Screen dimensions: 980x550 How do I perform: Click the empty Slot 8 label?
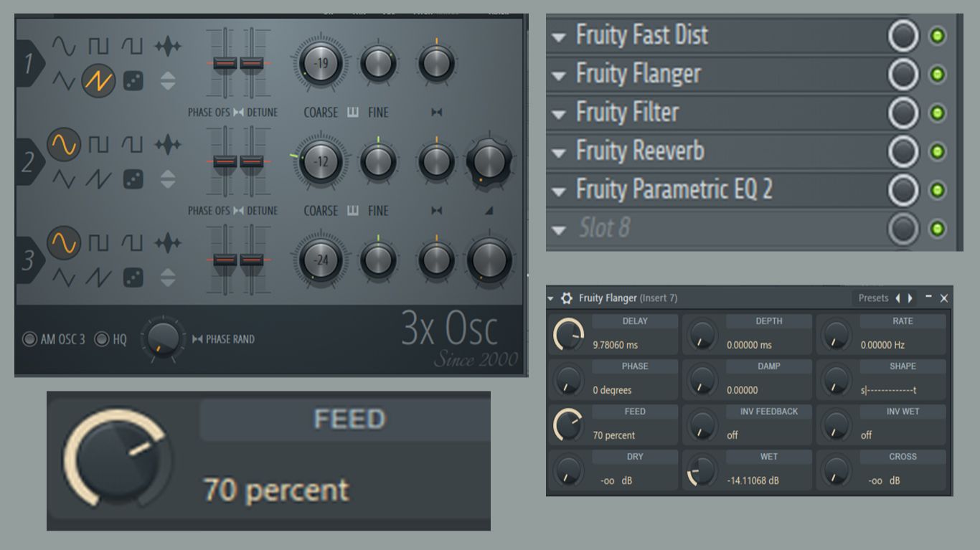pos(604,229)
